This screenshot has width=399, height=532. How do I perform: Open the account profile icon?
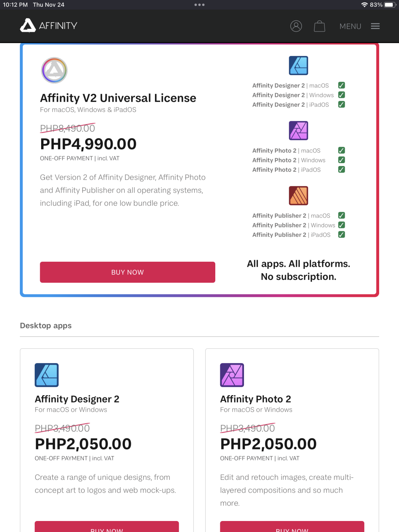(297, 26)
